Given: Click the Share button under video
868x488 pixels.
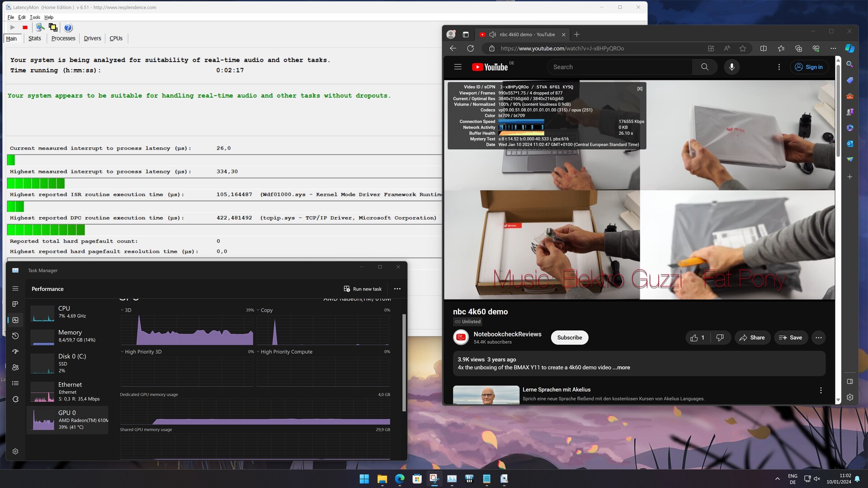Looking at the screenshot, I should 752,338.
